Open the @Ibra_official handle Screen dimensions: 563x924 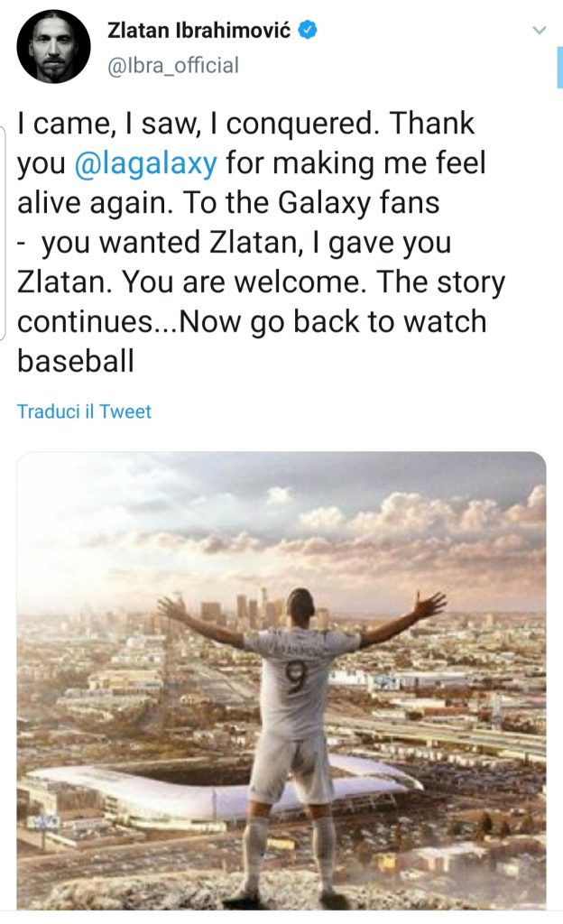coord(173,65)
